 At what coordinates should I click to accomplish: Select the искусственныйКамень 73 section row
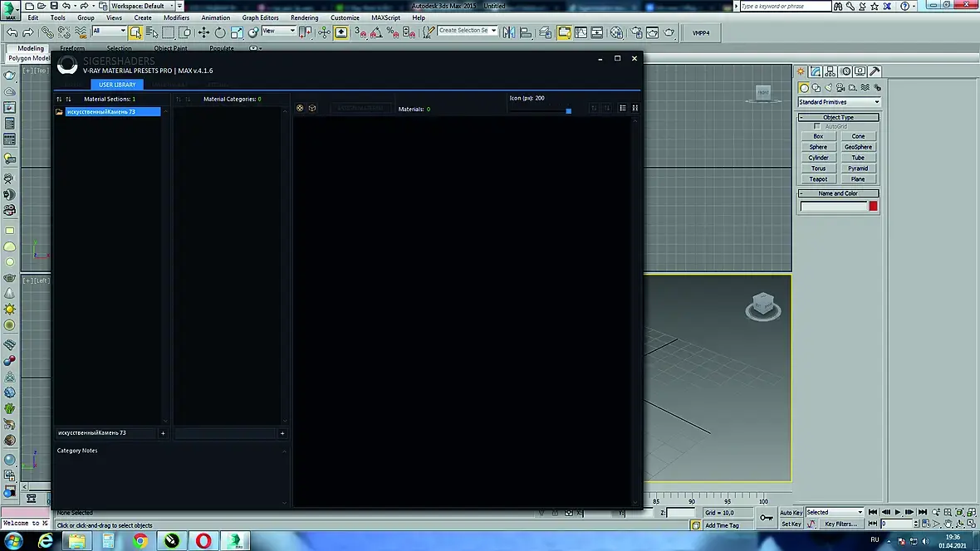coord(112,112)
